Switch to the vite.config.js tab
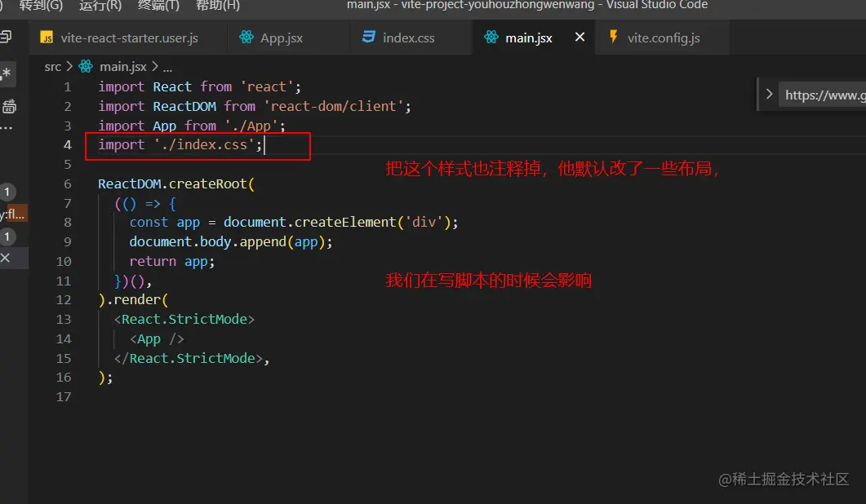The height and width of the screenshot is (504, 866). tap(663, 38)
